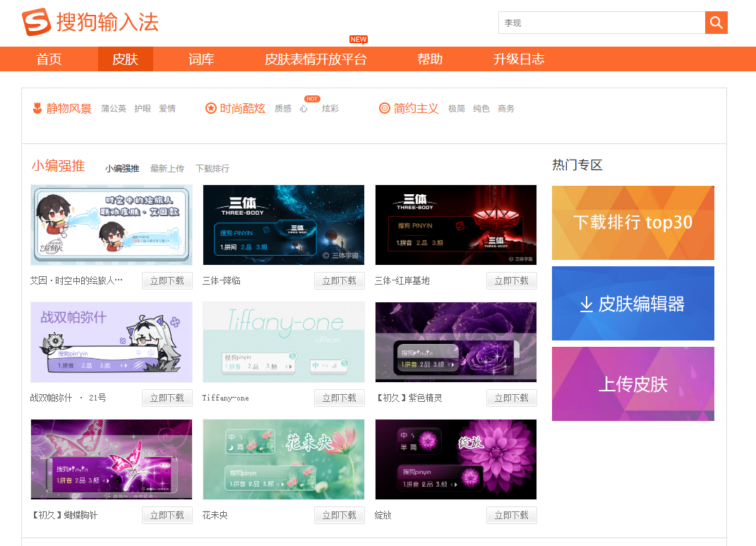Viewport: 756px width, 546px height.
Task: Open the 帮助 nav item
Action: [x=430, y=59]
